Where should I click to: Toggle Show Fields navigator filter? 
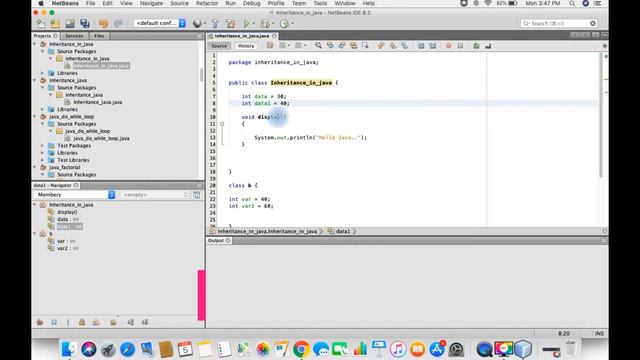(x=54, y=322)
